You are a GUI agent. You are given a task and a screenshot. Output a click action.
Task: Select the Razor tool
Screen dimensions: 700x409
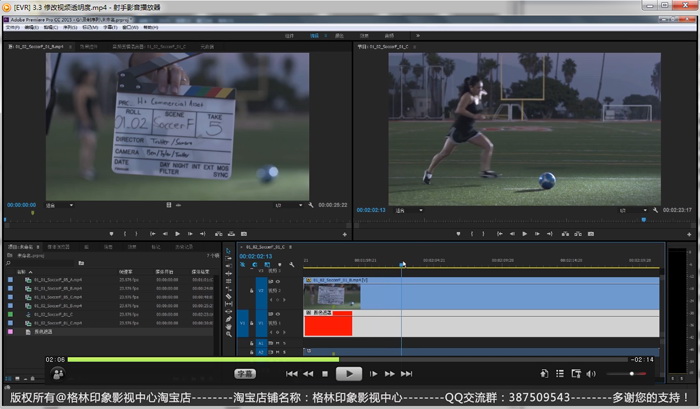coord(228,296)
